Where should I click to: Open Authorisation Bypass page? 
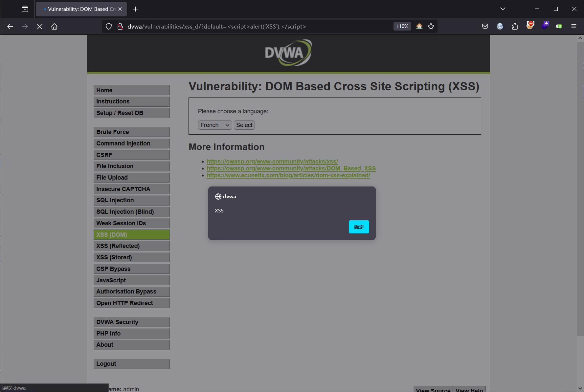[132, 292]
